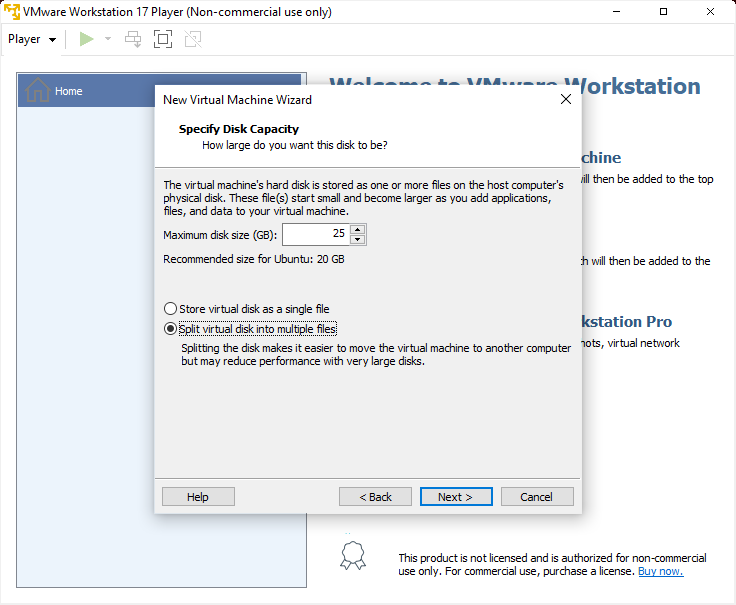Close the New Virtual Machine Wizard dialog
736x605 pixels.
(x=566, y=99)
